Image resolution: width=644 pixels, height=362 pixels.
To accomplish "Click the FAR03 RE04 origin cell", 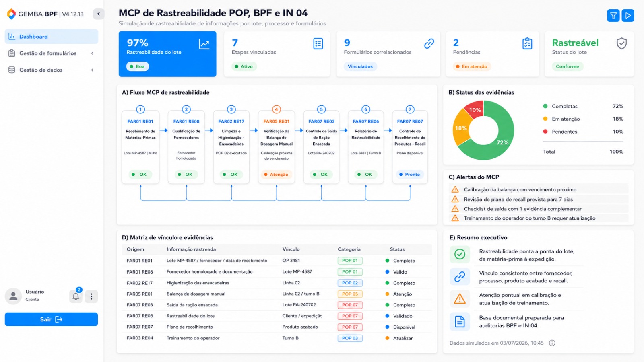I will pyautogui.click(x=140, y=338).
